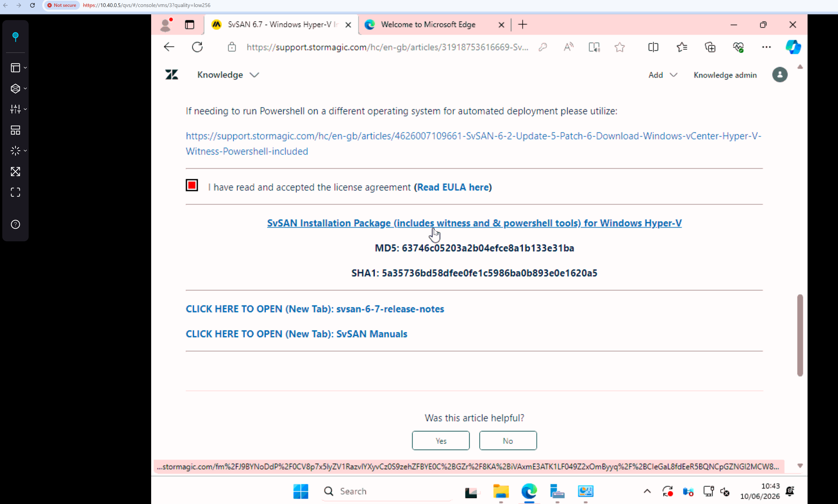The image size is (838, 504).
Task: Open Edge Collections icon
Action: pos(710,47)
